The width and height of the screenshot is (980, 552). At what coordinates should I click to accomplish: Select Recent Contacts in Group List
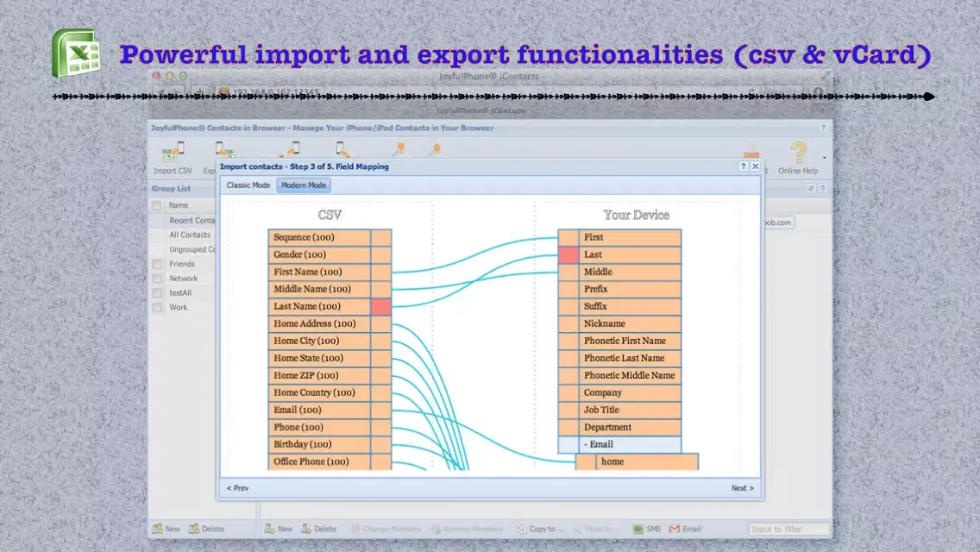192,220
